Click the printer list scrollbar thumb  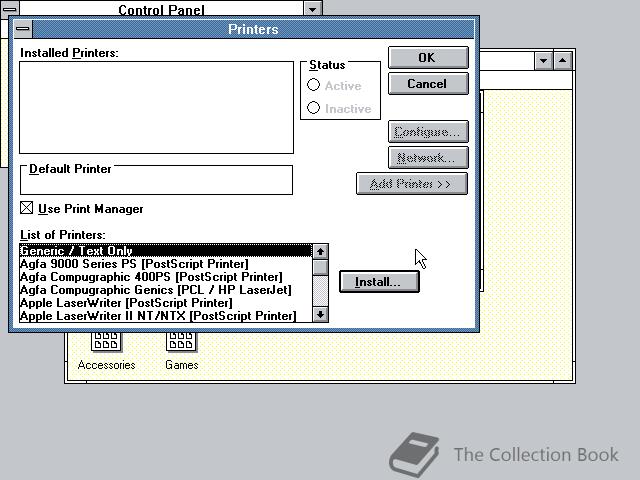320,267
